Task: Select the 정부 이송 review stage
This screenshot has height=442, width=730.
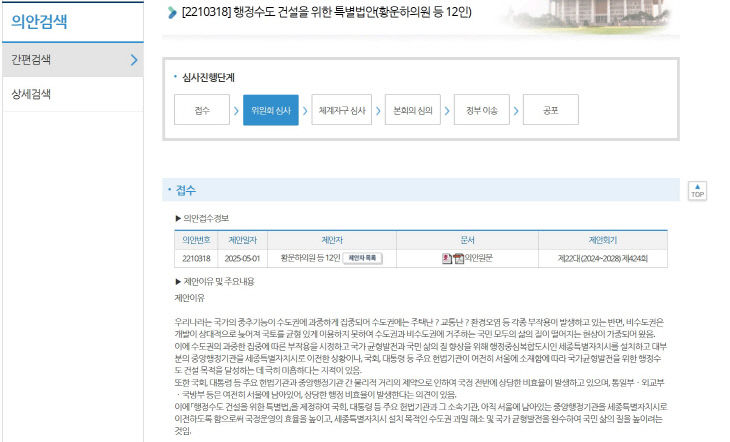Action: click(482, 110)
